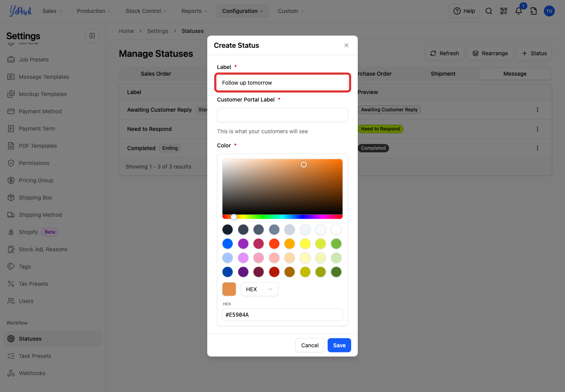Expand the Production menu

[x=94, y=11]
